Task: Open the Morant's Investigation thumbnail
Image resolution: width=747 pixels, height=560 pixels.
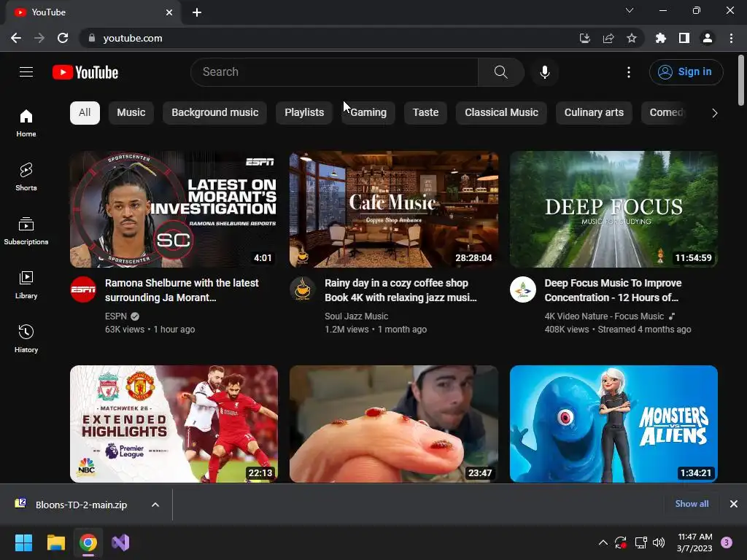Action: pos(174,209)
